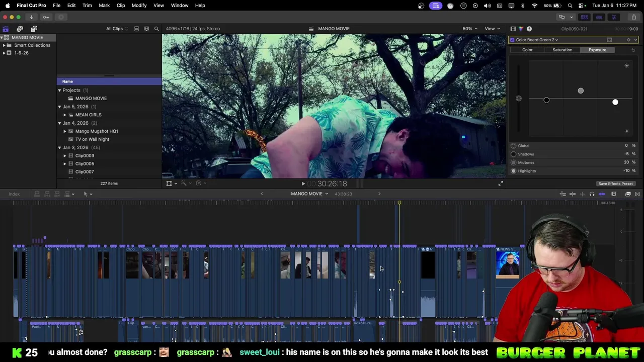Open the Mark menu
This screenshot has width=644, height=362.
(104, 6)
